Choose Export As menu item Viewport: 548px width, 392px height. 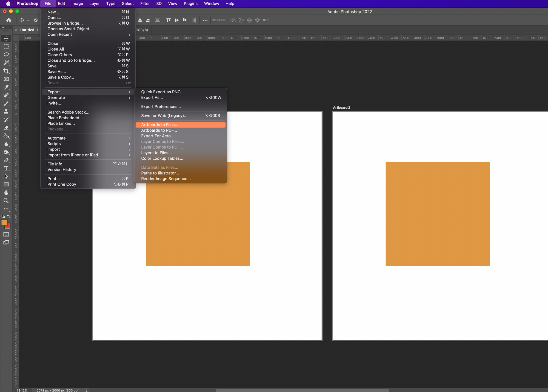click(181, 97)
